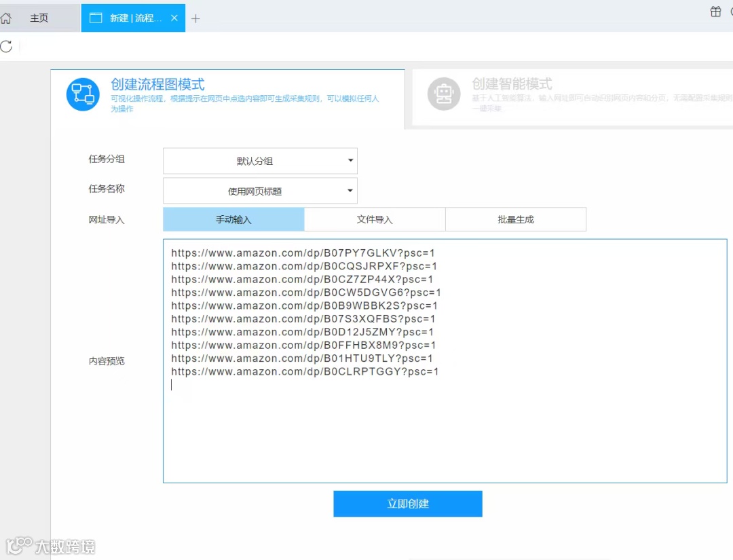Click the URL containing B0CW5DGVG6
Image resolution: width=733 pixels, height=560 pixels.
(305, 292)
